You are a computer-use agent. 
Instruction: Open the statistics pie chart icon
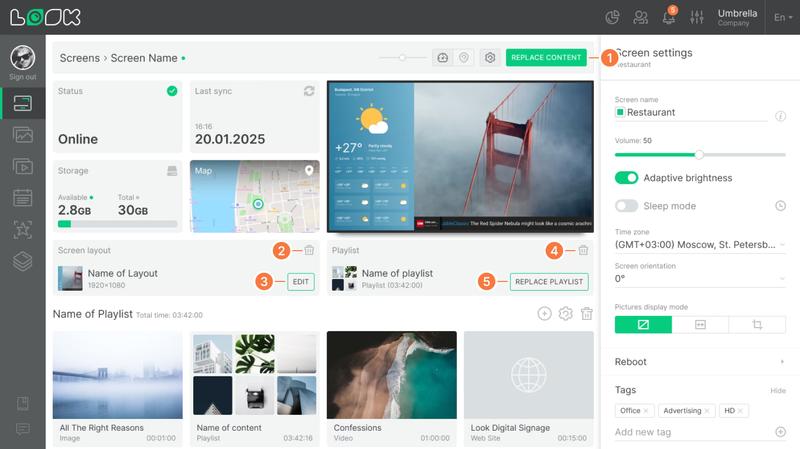[x=612, y=17]
